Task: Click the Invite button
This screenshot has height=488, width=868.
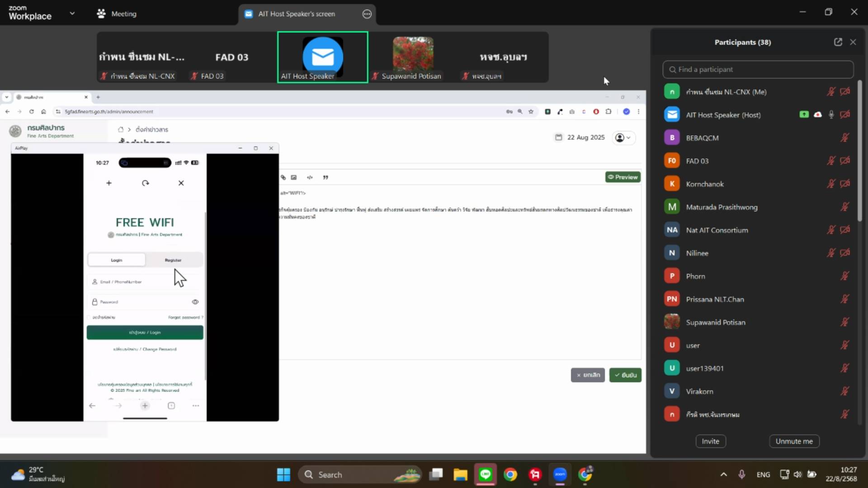Action: click(x=710, y=441)
